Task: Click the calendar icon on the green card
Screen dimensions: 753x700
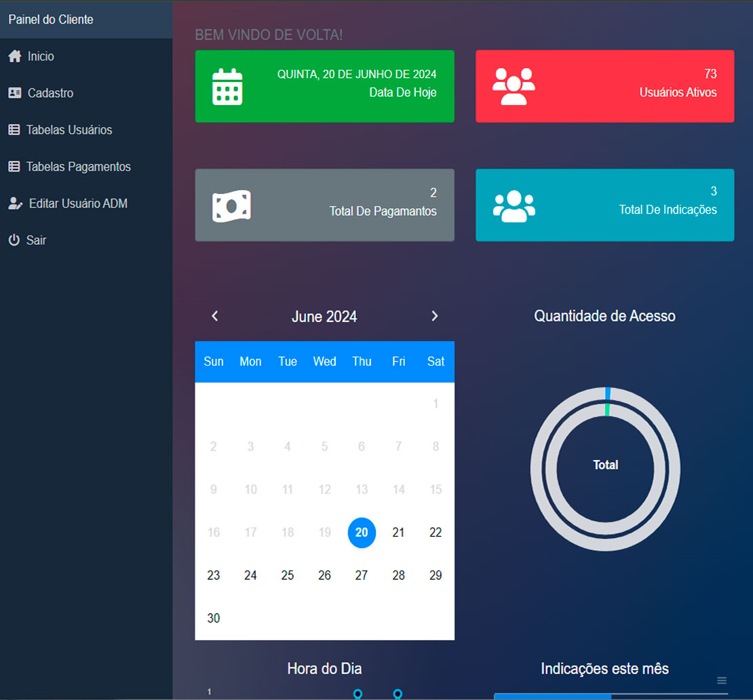Action: (227, 86)
